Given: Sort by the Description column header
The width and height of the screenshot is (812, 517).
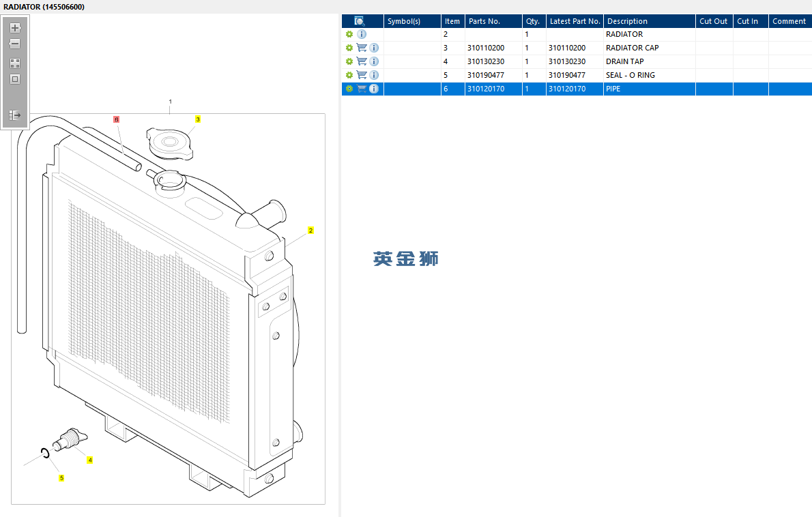Looking at the screenshot, I should (x=650, y=21).
